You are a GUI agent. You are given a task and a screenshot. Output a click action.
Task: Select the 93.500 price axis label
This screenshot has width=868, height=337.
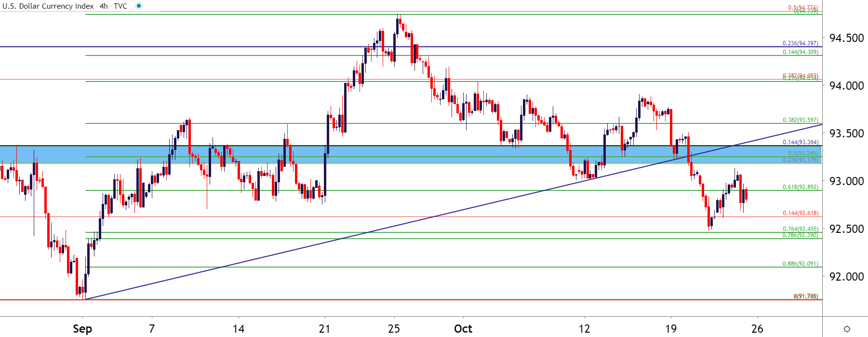click(846, 134)
